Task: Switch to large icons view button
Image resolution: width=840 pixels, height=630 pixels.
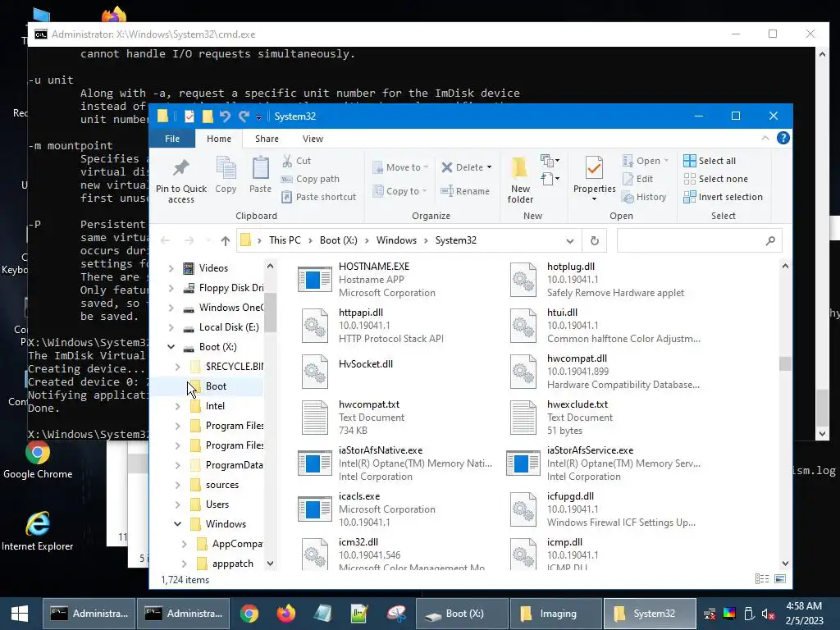Action: click(780, 579)
